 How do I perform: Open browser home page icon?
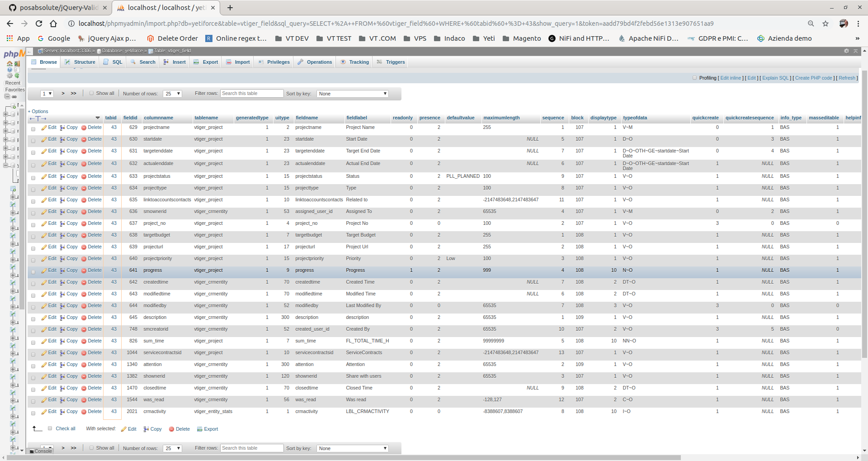coord(53,24)
